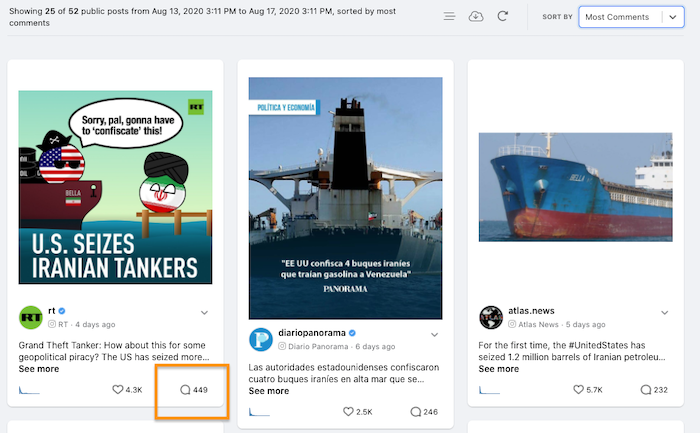
Task: Click the refresh arrow icon
Action: (503, 17)
